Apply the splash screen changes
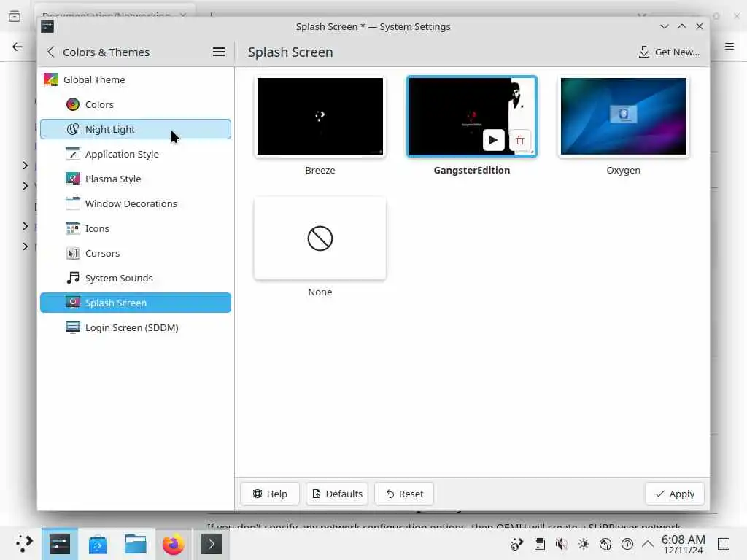The image size is (747, 560). 675,494
